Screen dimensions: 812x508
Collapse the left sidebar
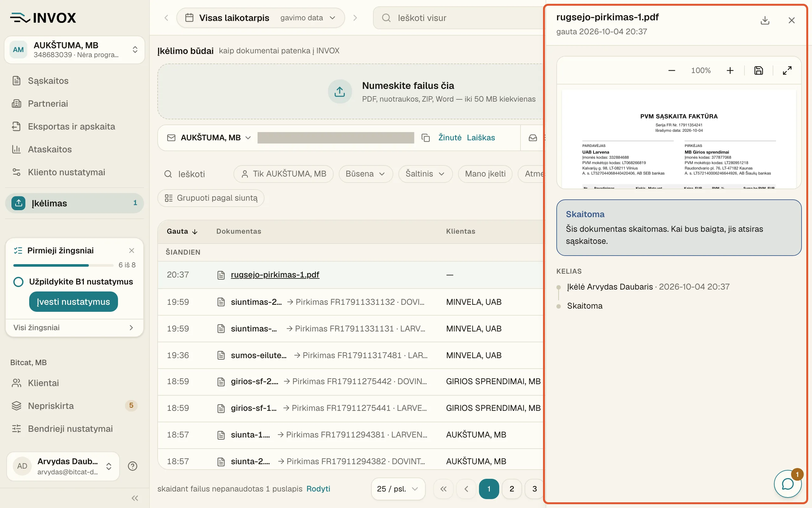point(135,498)
